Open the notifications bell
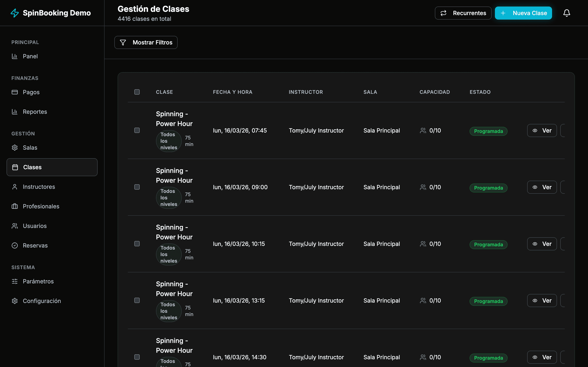 (566, 13)
